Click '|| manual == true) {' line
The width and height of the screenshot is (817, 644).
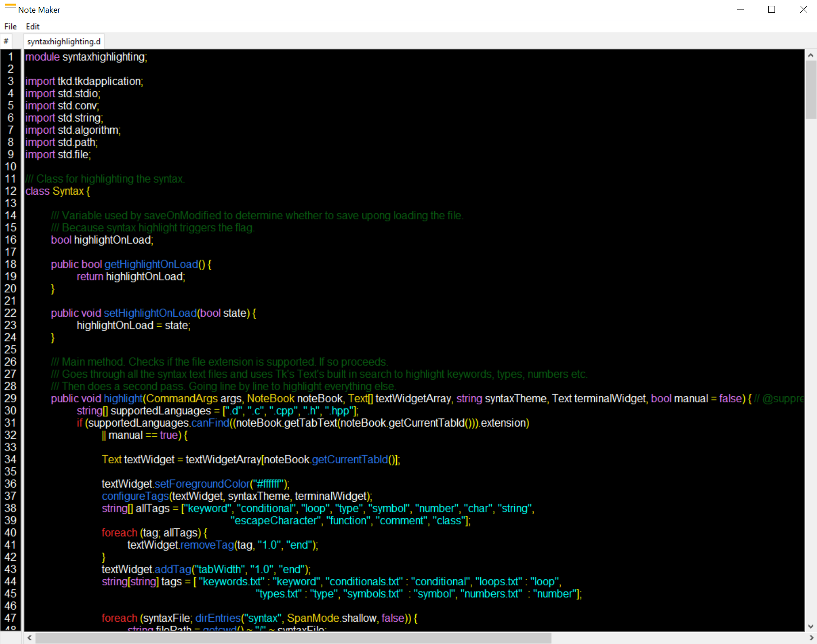click(x=145, y=435)
